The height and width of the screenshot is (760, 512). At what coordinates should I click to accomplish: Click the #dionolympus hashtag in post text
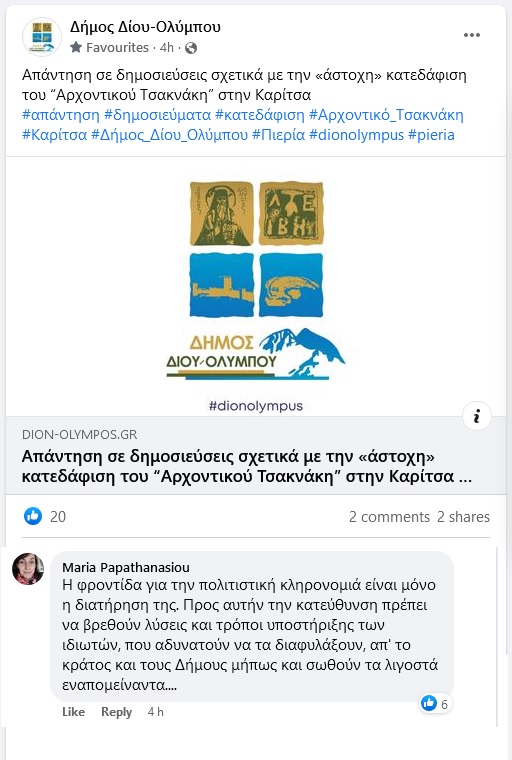click(356, 135)
